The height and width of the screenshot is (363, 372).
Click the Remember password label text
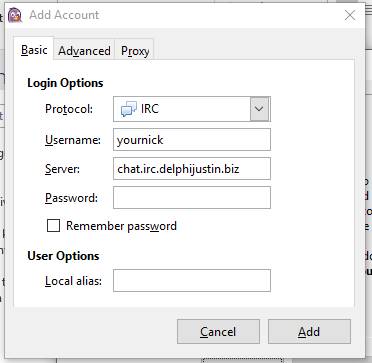(121, 226)
